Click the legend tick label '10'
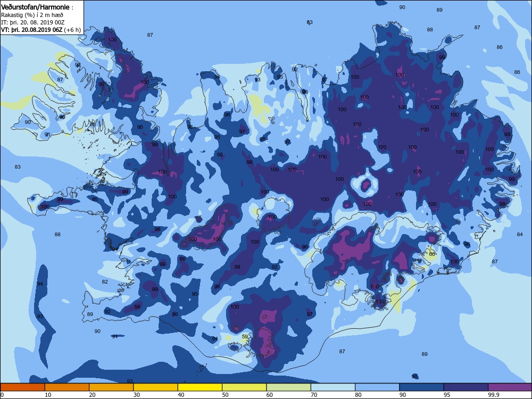 point(48,395)
